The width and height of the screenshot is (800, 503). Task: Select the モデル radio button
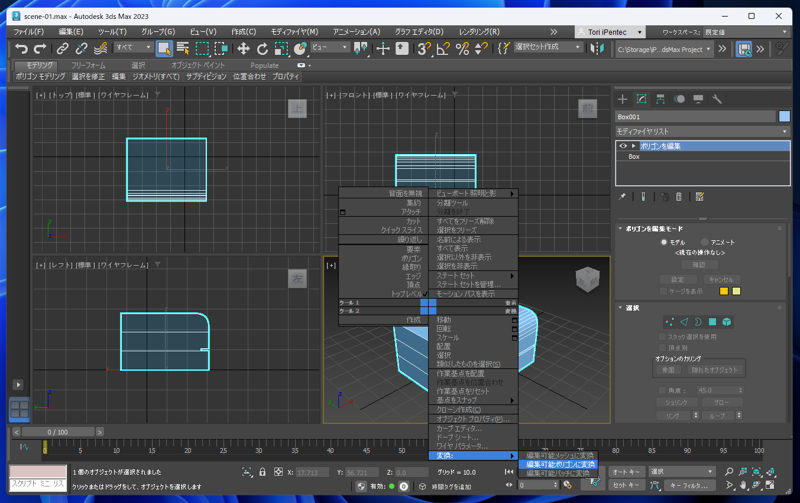point(664,242)
